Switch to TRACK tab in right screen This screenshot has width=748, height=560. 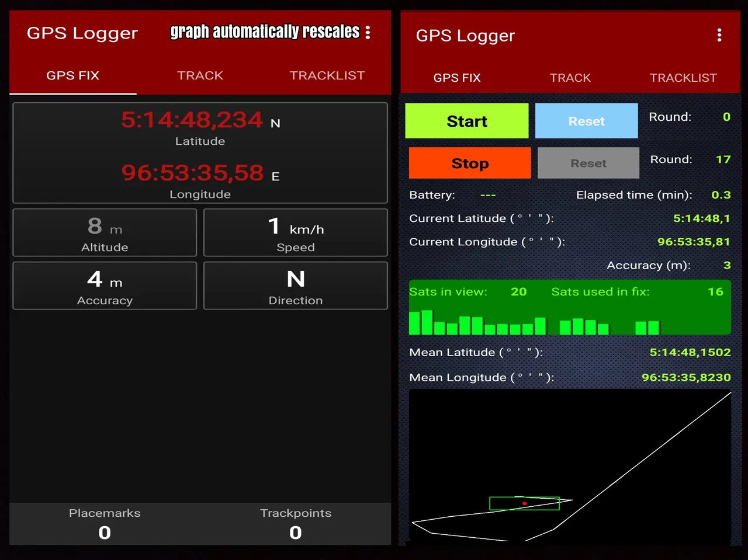coord(570,78)
